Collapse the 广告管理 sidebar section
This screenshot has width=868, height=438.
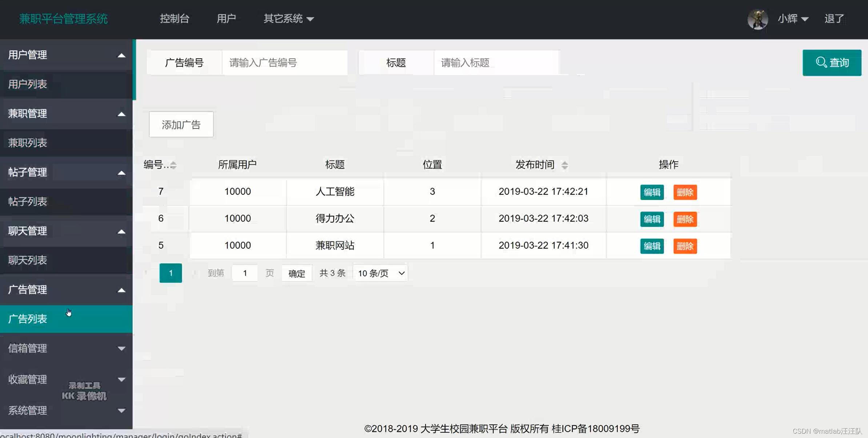pyautogui.click(x=66, y=290)
